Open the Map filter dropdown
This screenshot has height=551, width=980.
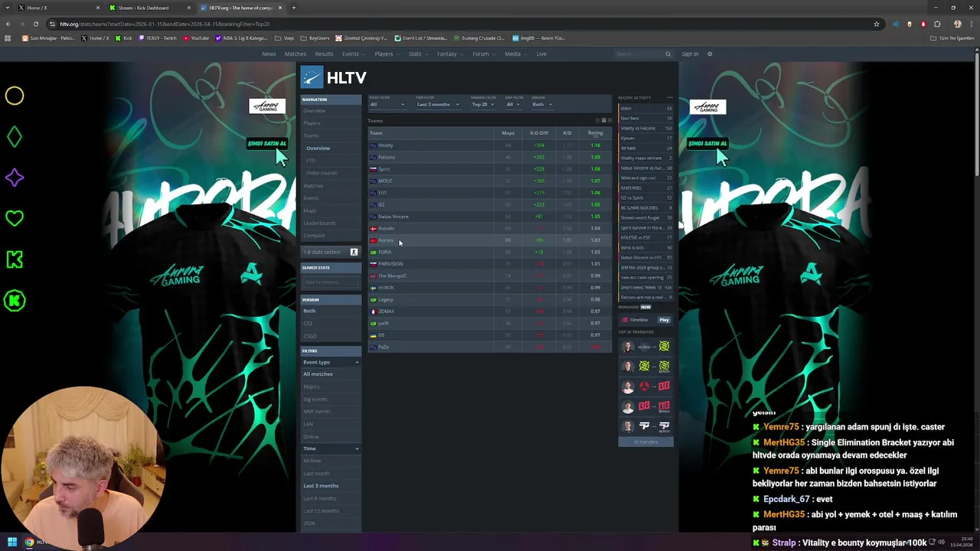(513, 104)
